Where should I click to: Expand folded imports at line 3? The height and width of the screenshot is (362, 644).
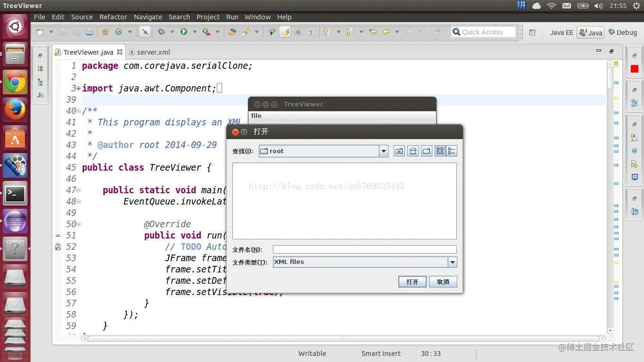point(78,89)
